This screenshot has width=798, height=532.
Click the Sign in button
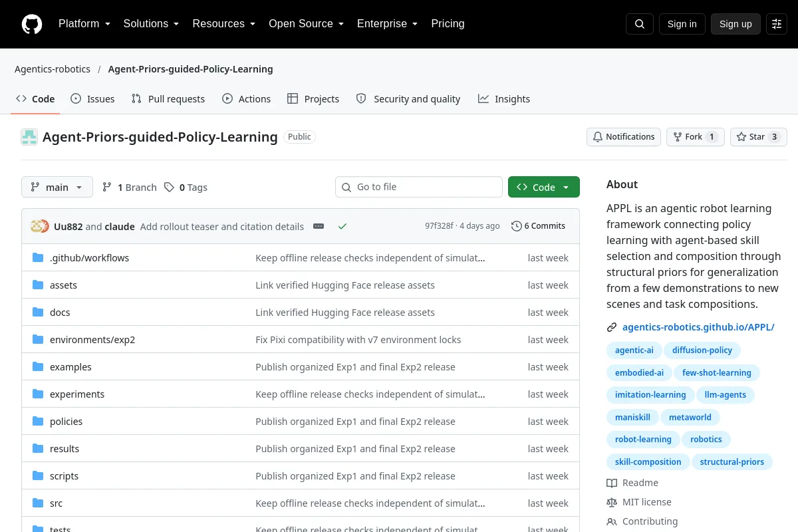click(682, 24)
